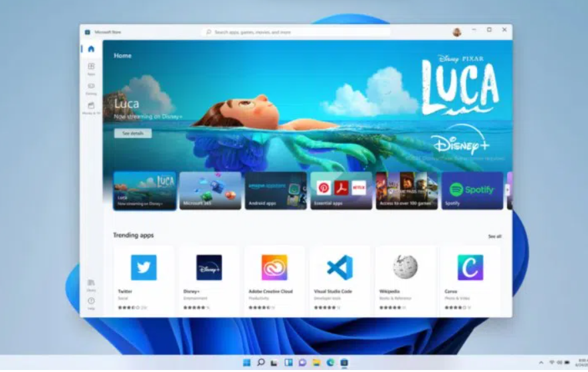Expand the system tray hidden icons chevron
The width and height of the screenshot is (588, 372).
tap(541, 363)
